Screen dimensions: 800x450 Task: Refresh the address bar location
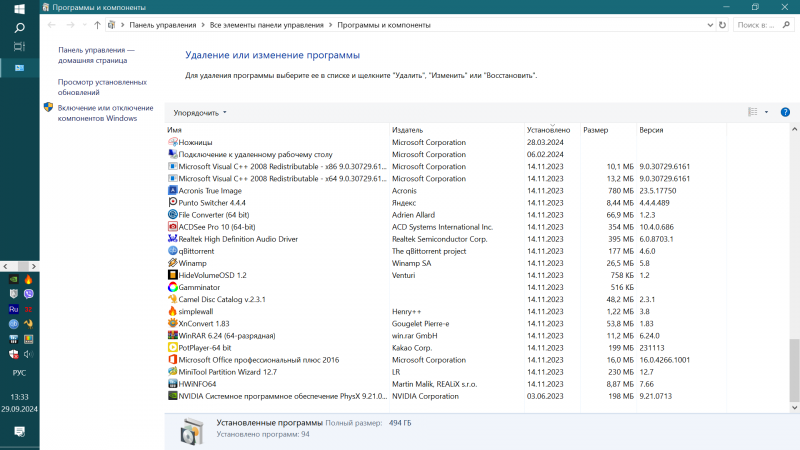pos(722,24)
